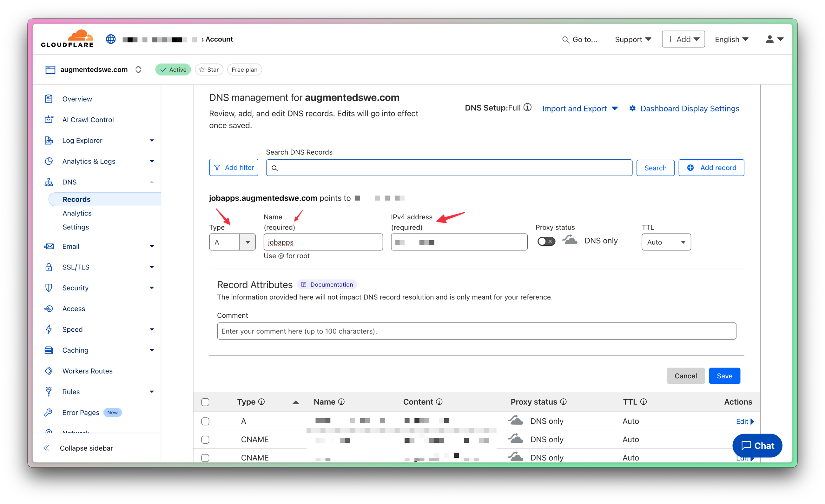Open DNS Analytics in sidebar
This screenshot has width=825, height=504.
tap(77, 213)
